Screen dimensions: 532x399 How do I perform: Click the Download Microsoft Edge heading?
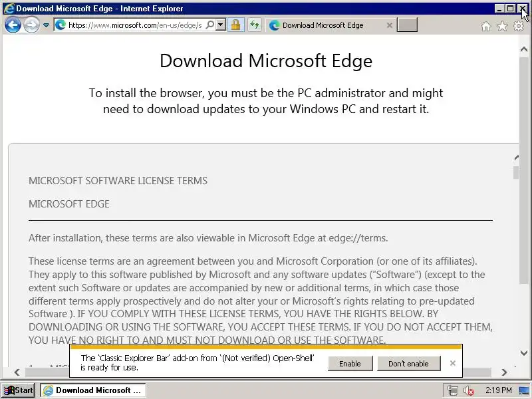266,61
